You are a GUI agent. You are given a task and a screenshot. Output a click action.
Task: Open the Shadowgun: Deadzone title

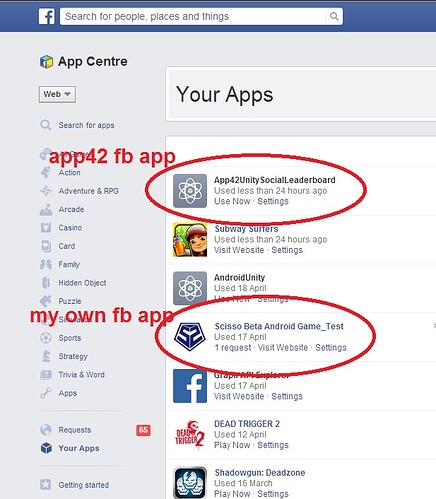click(260, 473)
